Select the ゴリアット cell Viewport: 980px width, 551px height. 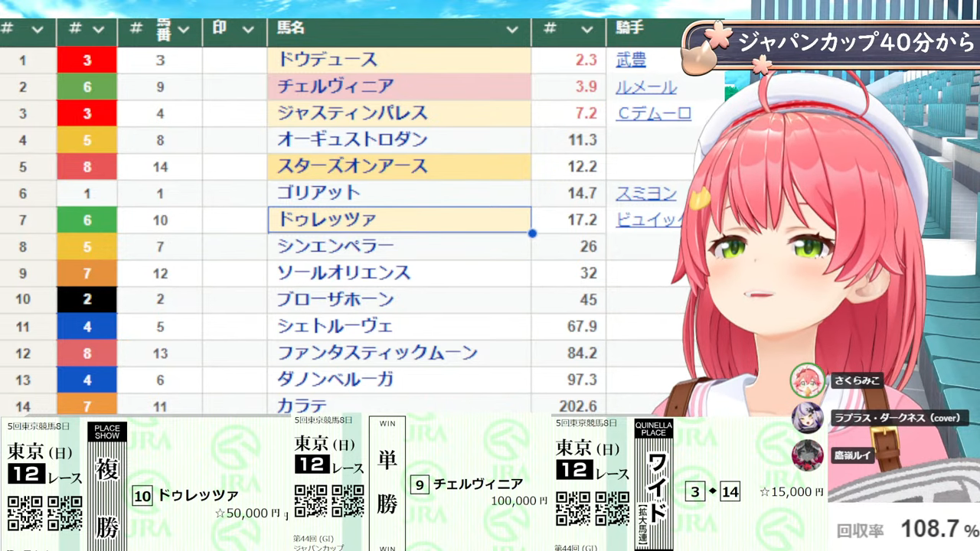[x=399, y=193]
